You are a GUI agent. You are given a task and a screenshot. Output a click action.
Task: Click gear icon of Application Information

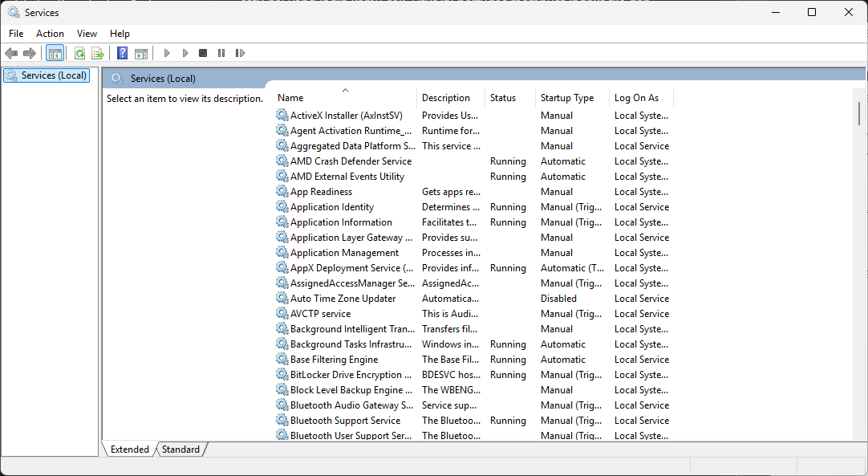(282, 222)
